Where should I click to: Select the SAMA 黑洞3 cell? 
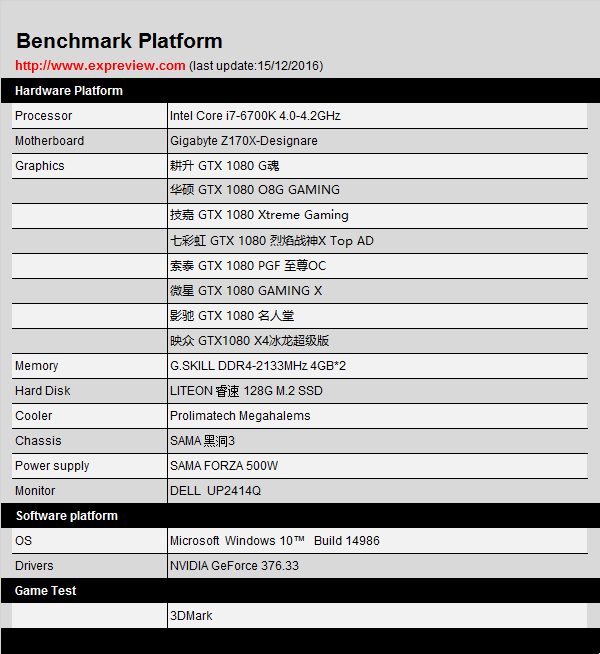(377, 441)
